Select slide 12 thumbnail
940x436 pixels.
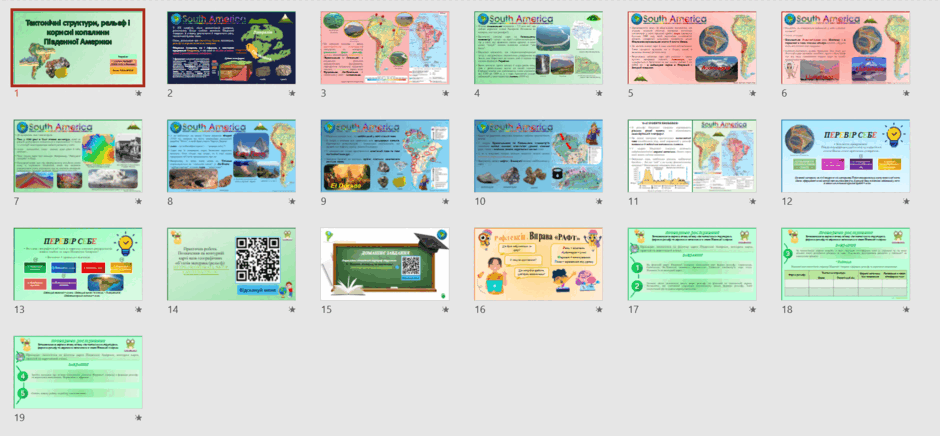coord(845,156)
